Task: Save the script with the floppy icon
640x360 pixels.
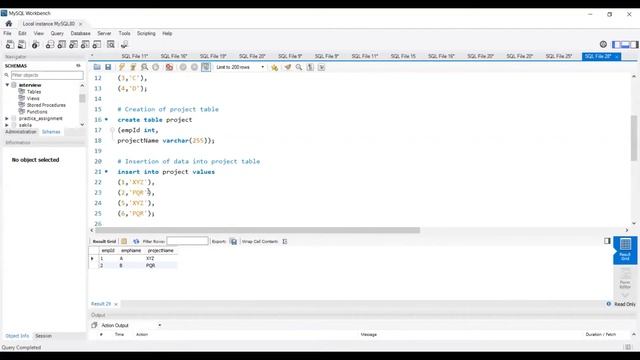Action: 108,67
